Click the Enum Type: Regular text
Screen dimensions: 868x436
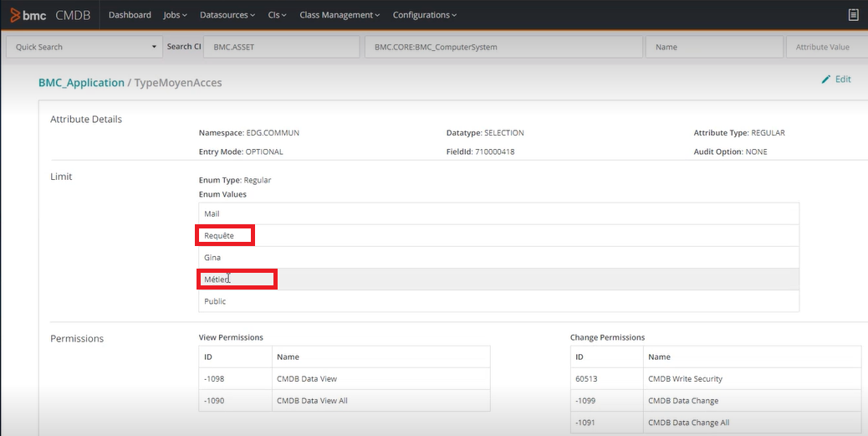[x=235, y=180]
